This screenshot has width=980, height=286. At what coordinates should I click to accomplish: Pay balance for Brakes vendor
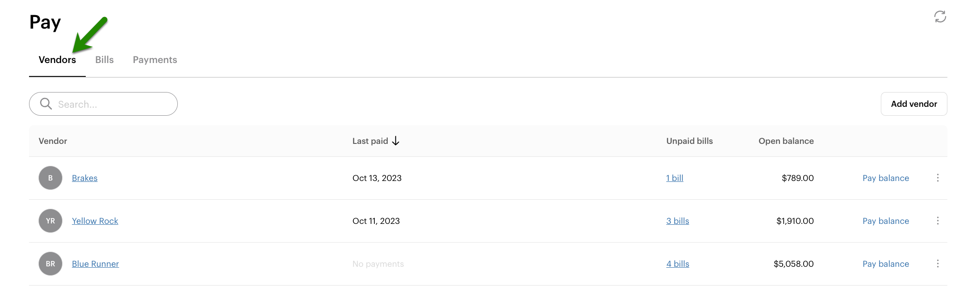tap(886, 178)
